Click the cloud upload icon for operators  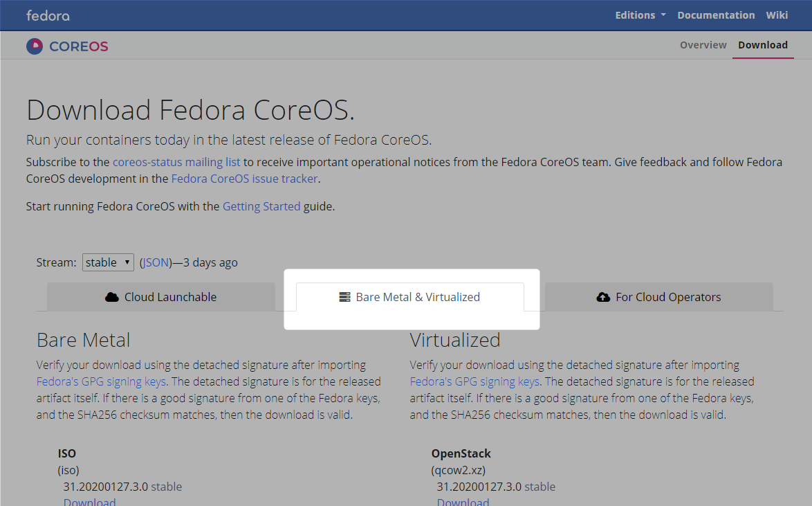coord(603,297)
